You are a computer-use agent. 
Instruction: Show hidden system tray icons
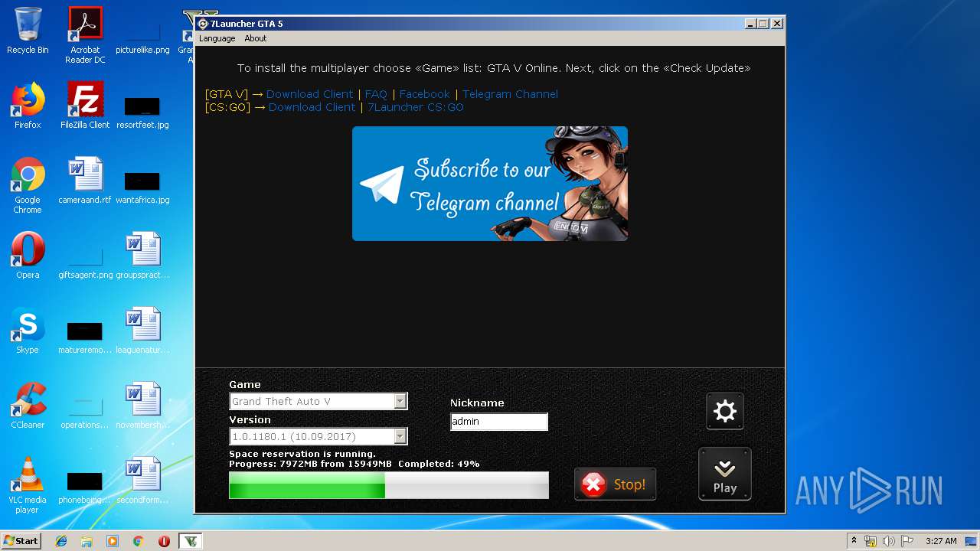[854, 540]
